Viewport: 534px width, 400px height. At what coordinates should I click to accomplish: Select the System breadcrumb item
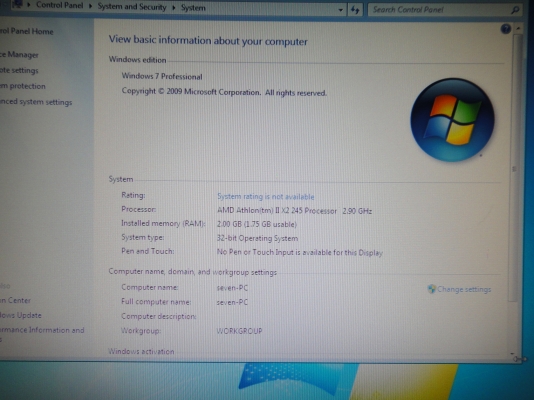click(x=193, y=8)
